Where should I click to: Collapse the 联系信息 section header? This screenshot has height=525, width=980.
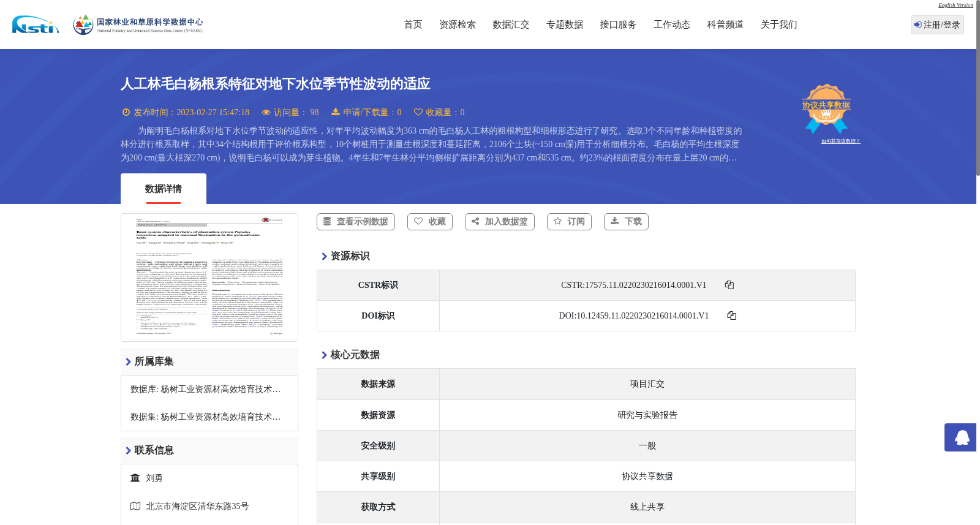click(209, 450)
